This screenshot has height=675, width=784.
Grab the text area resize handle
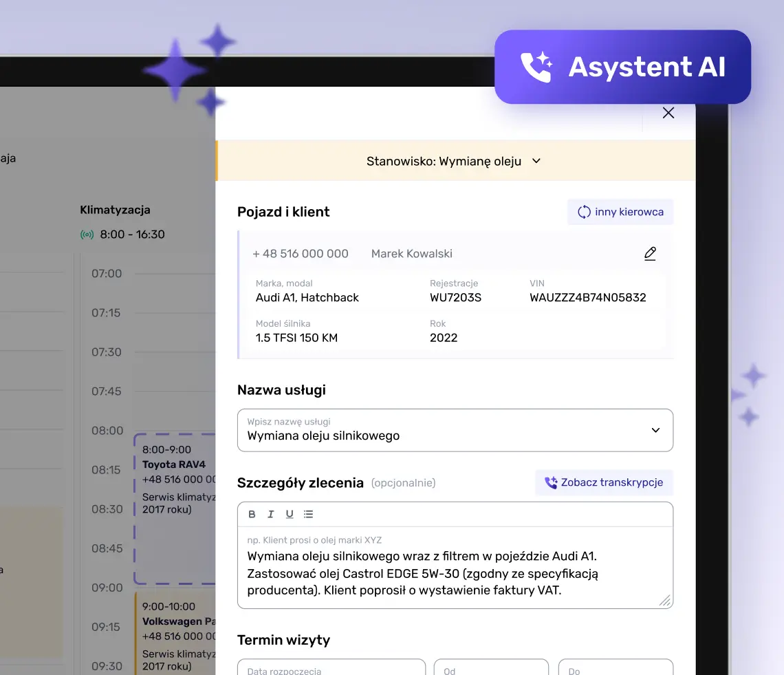pos(664,601)
